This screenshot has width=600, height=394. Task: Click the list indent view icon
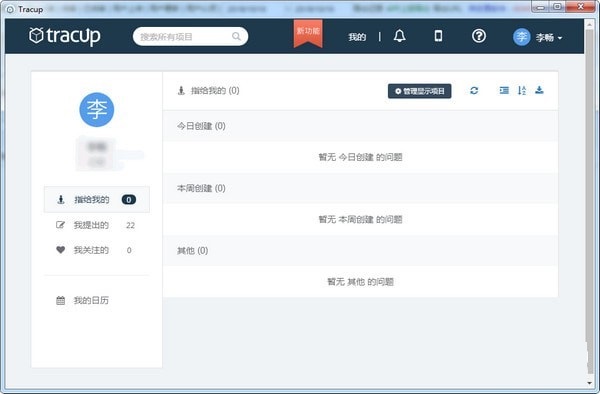[x=504, y=90]
